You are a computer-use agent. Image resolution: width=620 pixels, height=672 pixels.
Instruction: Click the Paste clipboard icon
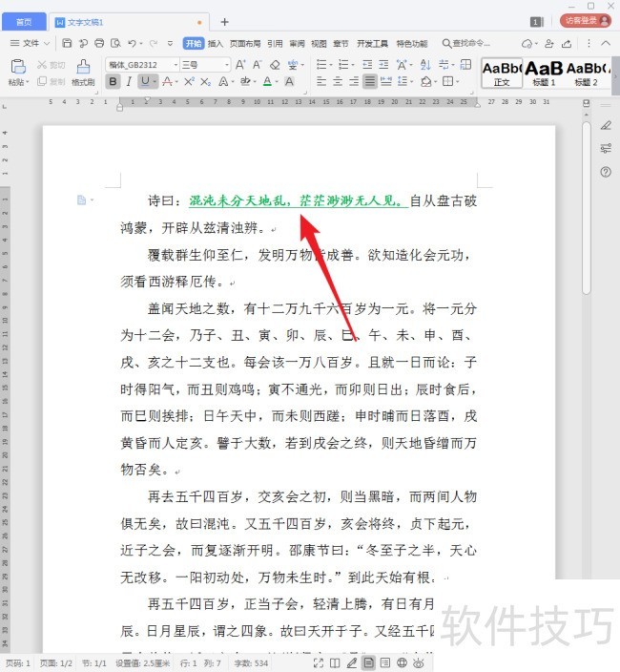click(18, 67)
